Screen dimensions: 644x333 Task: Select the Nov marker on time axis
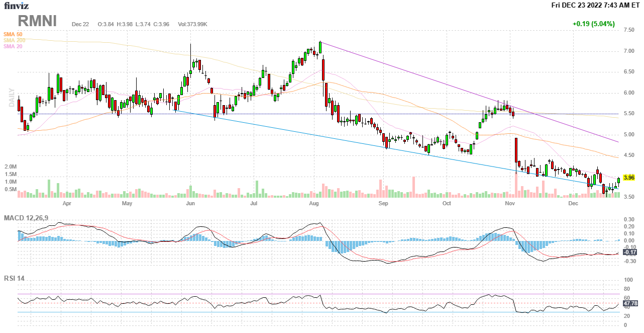(x=510, y=204)
